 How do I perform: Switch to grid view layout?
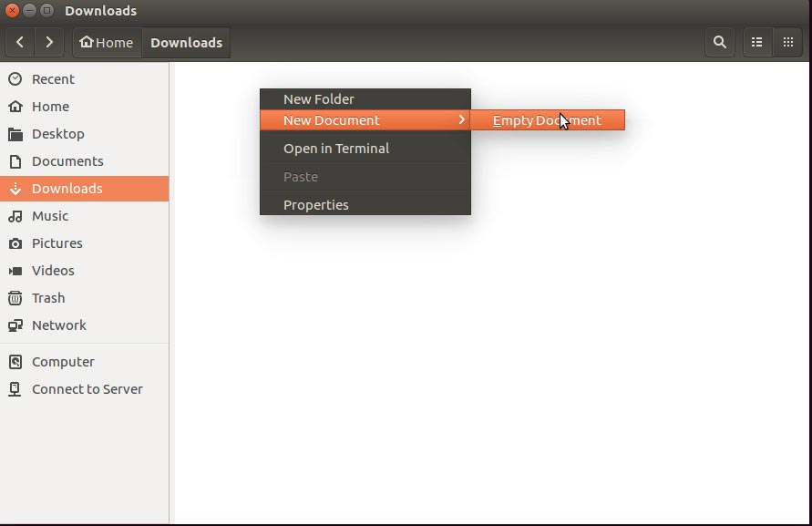[787, 42]
